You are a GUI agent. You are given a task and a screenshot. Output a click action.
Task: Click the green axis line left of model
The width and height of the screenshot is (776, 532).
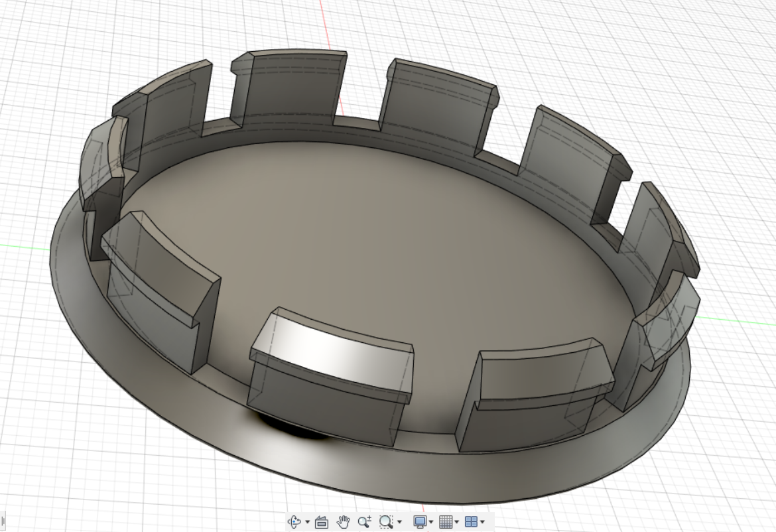pos(23,247)
